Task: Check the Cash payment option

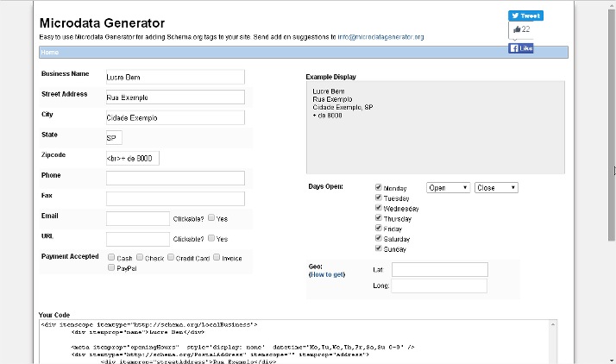Action: coord(111,257)
